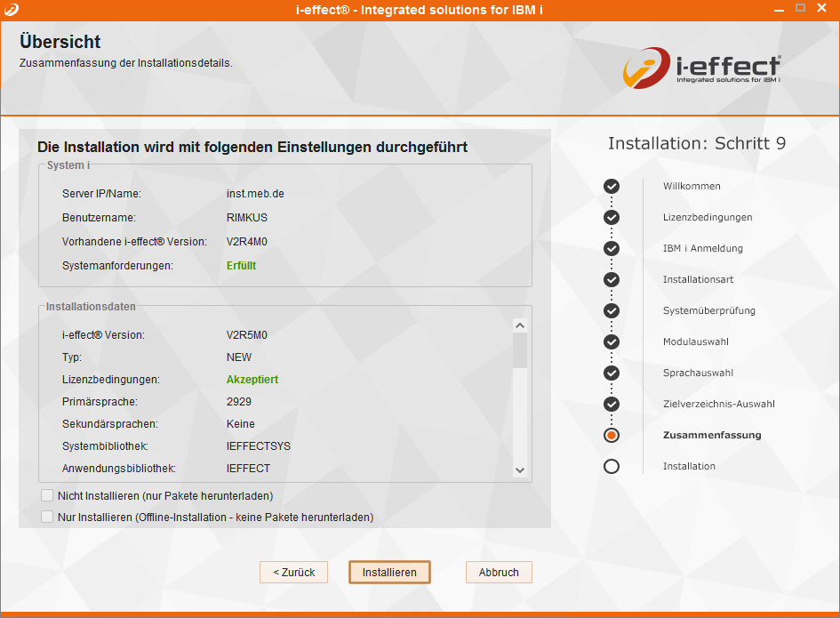Click the i-effect app icon in title bar

click(x=12, y=10)
